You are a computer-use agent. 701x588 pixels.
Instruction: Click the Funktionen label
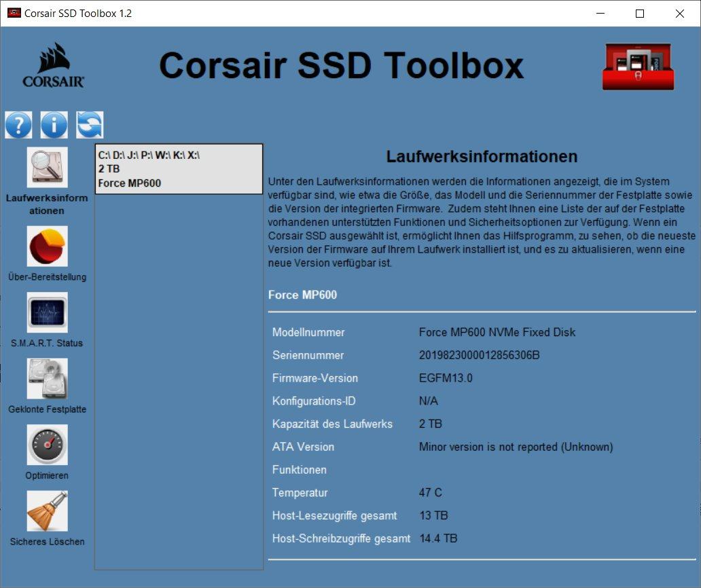(x=299, y=470)
